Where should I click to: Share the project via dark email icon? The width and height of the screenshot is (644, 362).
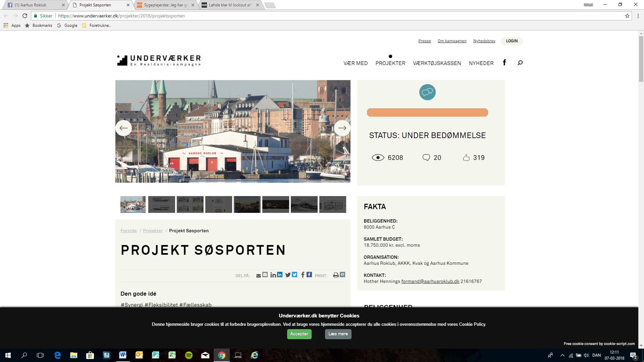[x=258, y=276]
